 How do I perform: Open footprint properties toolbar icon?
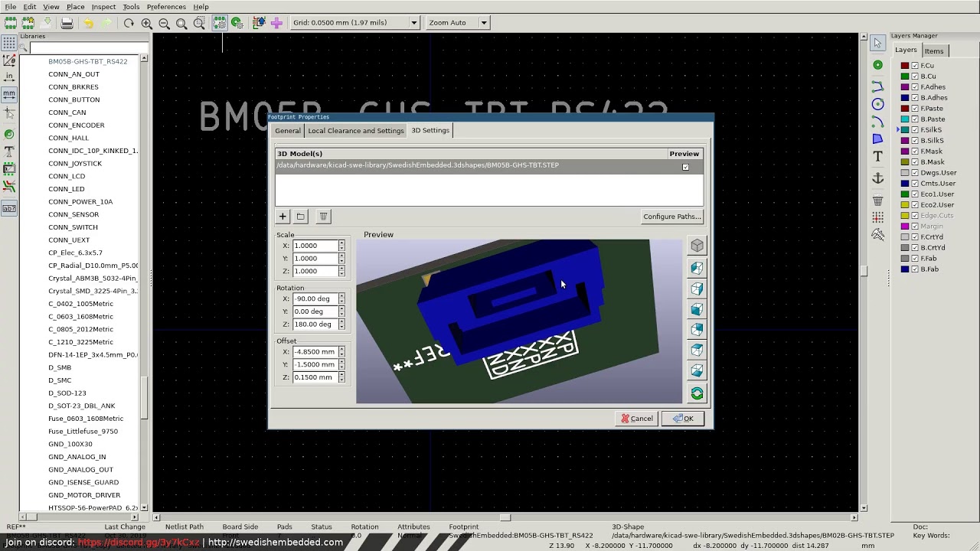click(x=219, y=23)
